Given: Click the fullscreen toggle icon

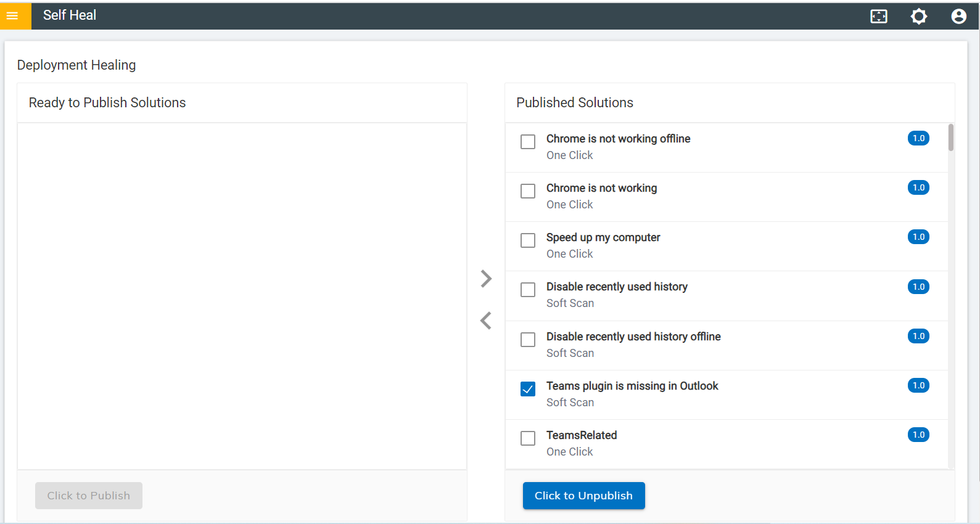Looking at the screenshot, I should click(x=879, y=17).
